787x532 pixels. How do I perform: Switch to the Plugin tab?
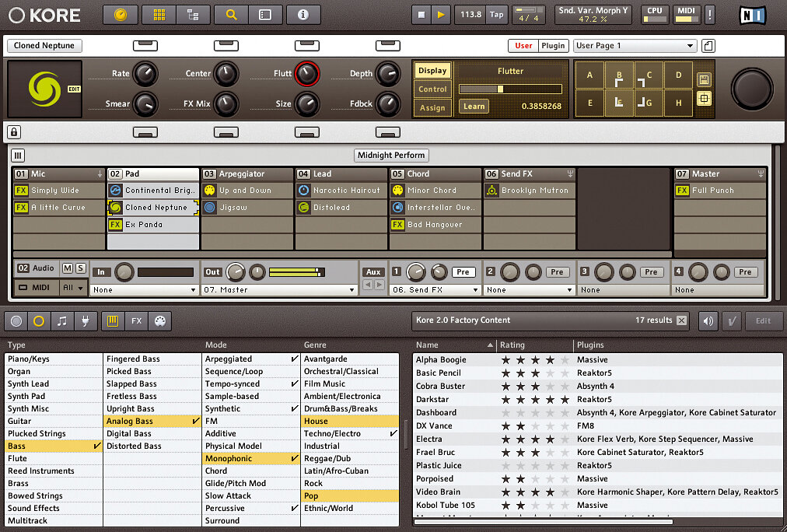point(553,46)
